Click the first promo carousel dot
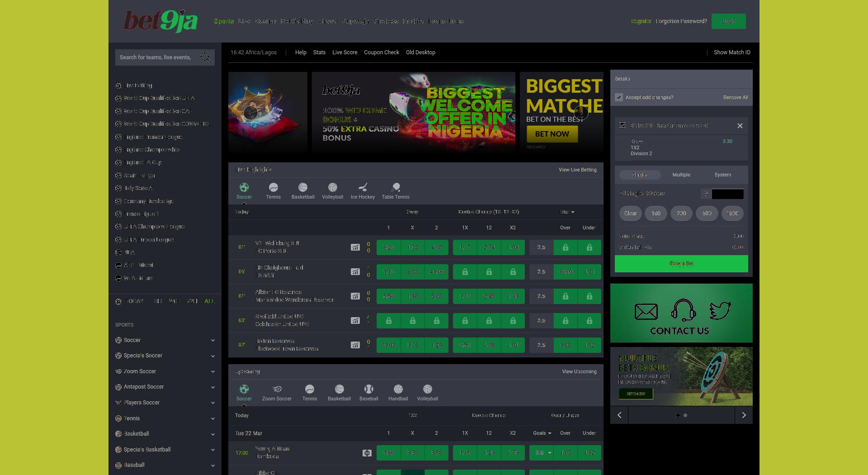868x475 pixels. point(678,415)
